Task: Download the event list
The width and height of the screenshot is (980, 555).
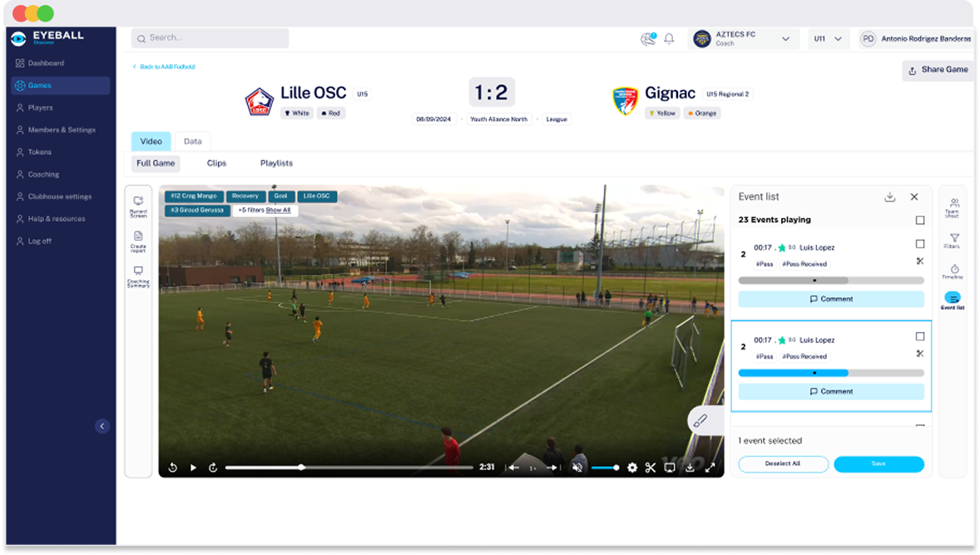Action: tap(889, 197)
